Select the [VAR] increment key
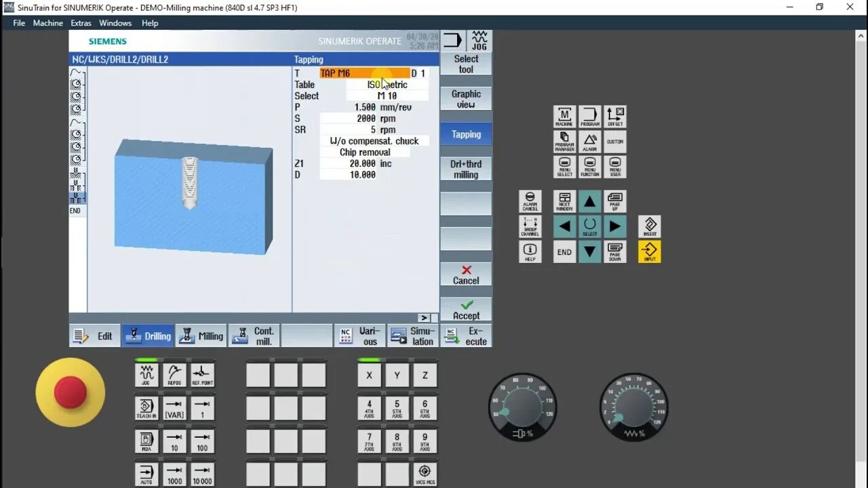 tap(174, 408)
